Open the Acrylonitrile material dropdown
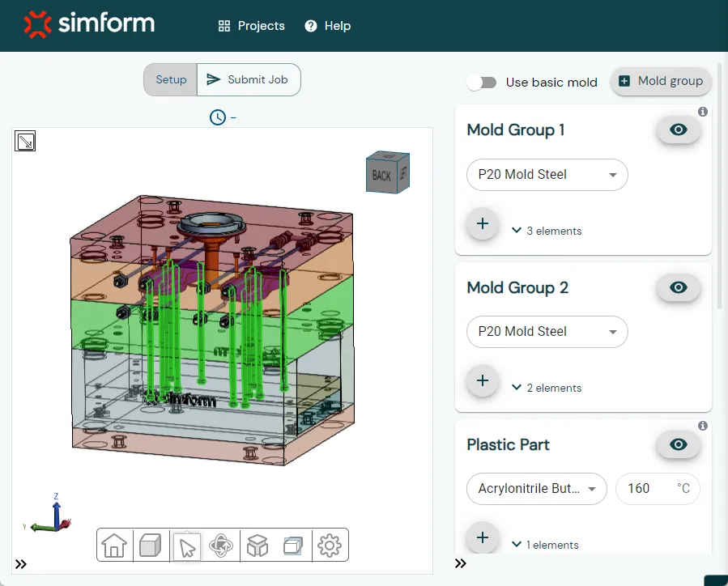The width and height of the screenshot is (728, 586). point(536,489)
